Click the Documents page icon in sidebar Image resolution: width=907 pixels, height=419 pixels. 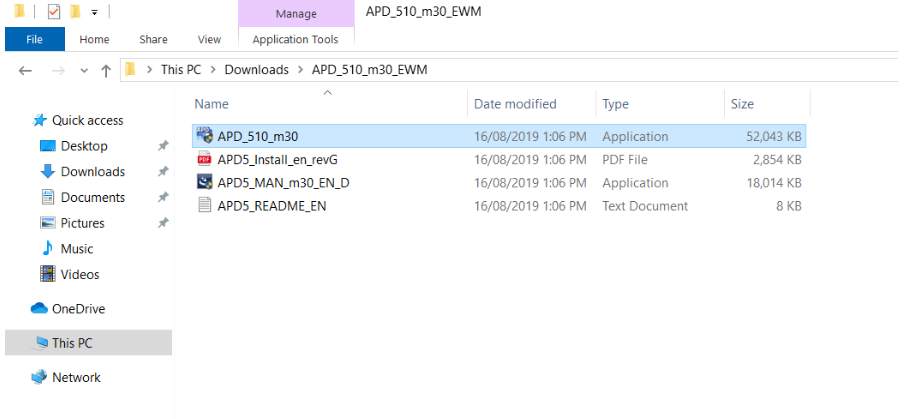(47, 197)
